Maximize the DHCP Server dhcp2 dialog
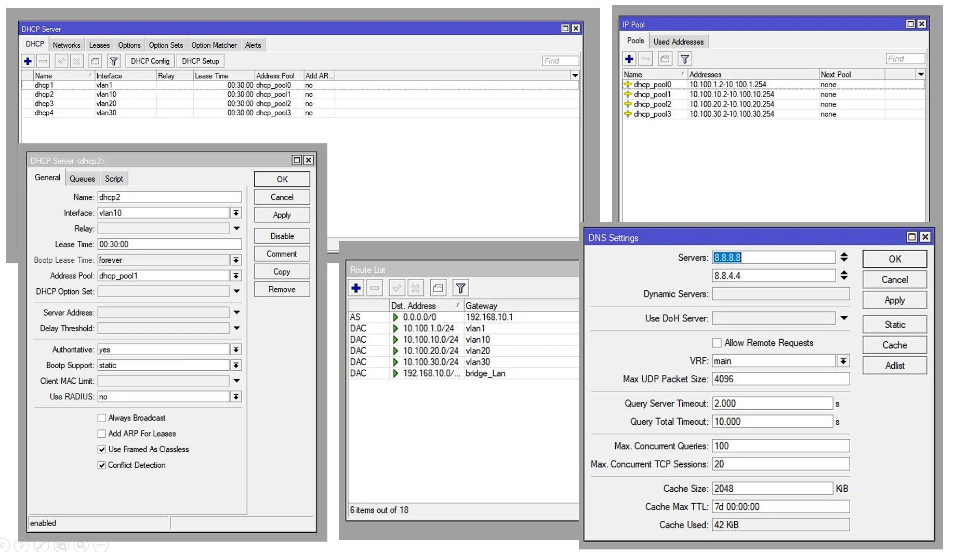Image resolution: width=980 pixels, height=552 pixels. [297, 160]
